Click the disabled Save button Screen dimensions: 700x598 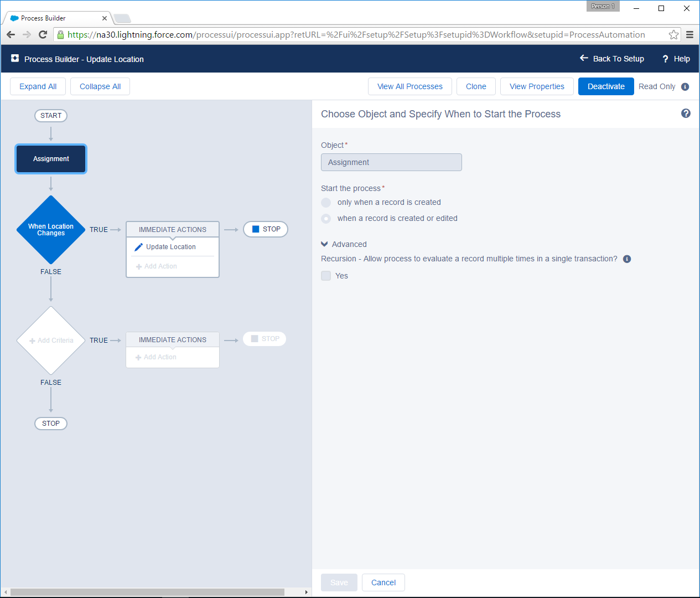[x=339, y=582]
